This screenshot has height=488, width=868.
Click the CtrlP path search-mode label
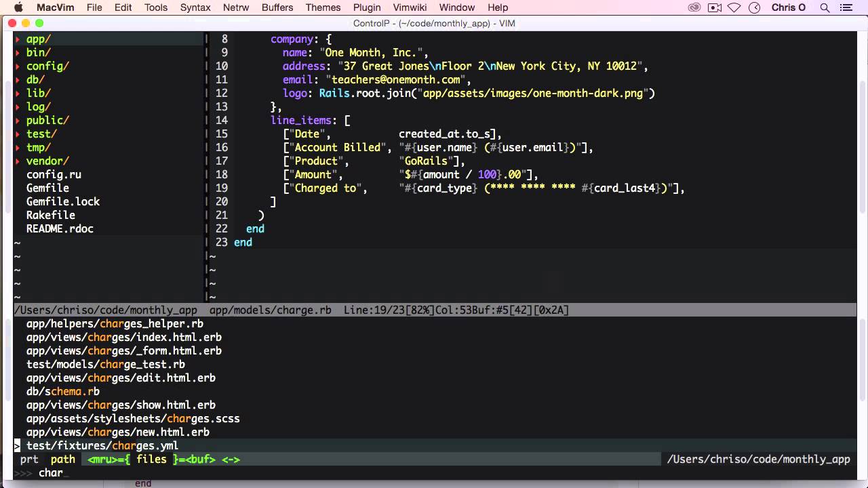[x=63, y=460]
